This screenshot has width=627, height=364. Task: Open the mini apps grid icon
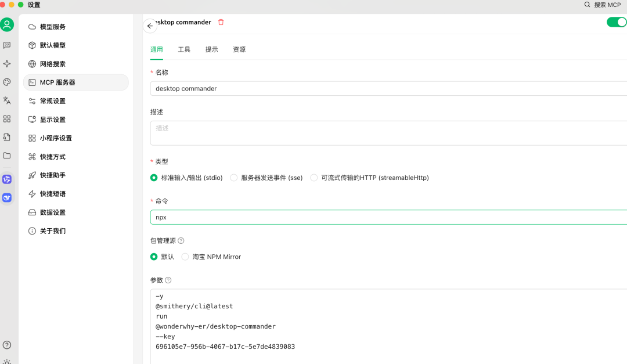point(8,119)
